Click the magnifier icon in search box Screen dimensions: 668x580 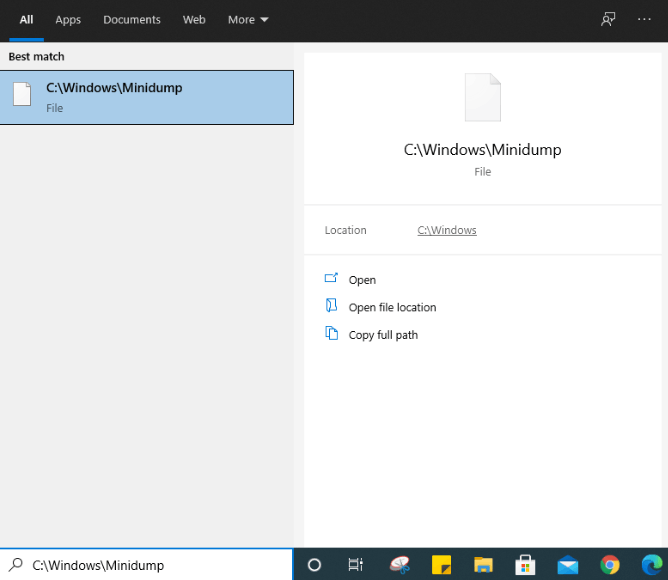16,565
